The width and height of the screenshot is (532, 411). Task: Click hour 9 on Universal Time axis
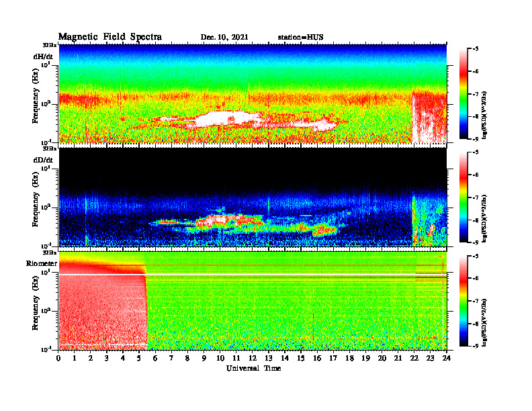click(x=204, y=358)
